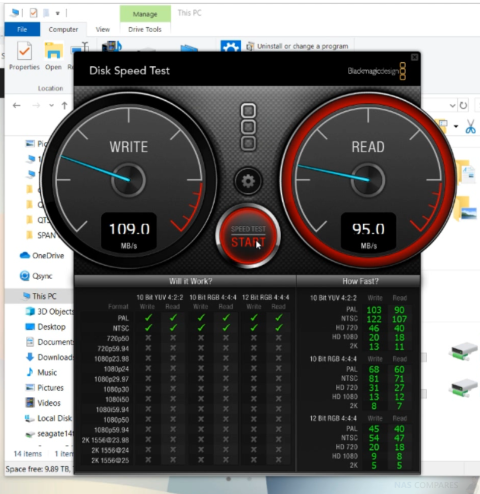Click the 3D Objects cube icon
This screenshot has height=494, width=480.
30,311
